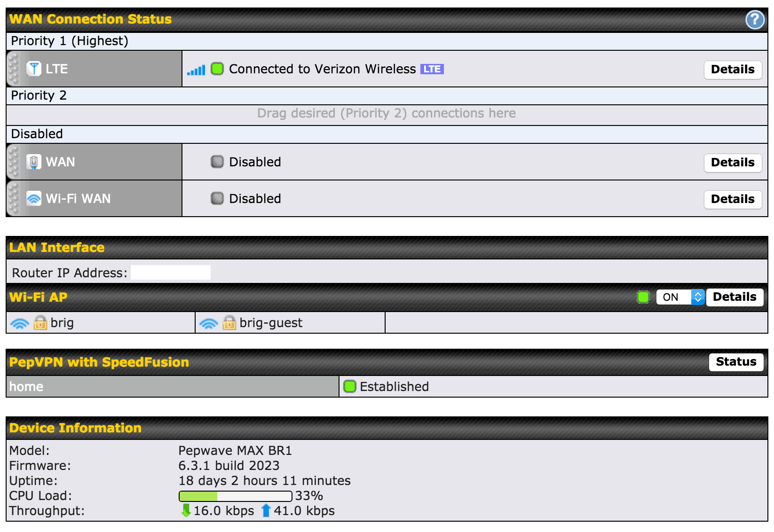
Task: Click the Wi-Fi icon beside brig-guest
Action: tap(210, 323)
